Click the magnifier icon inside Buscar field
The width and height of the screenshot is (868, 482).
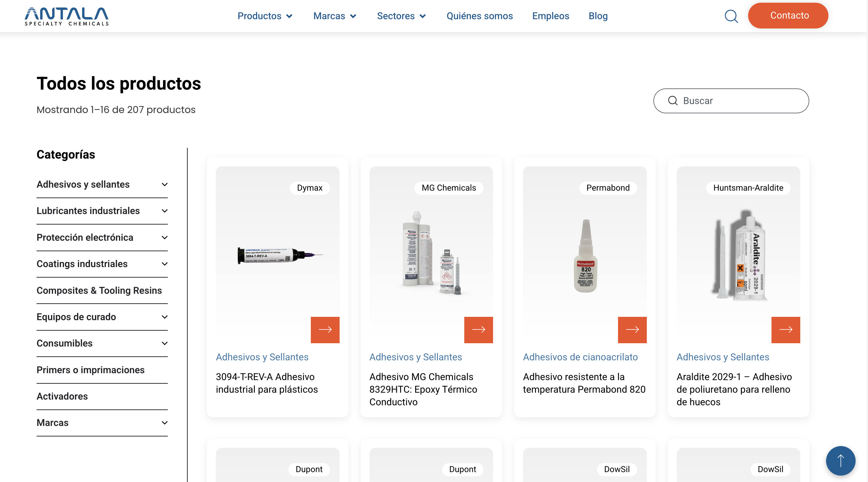tap(673, 101)
